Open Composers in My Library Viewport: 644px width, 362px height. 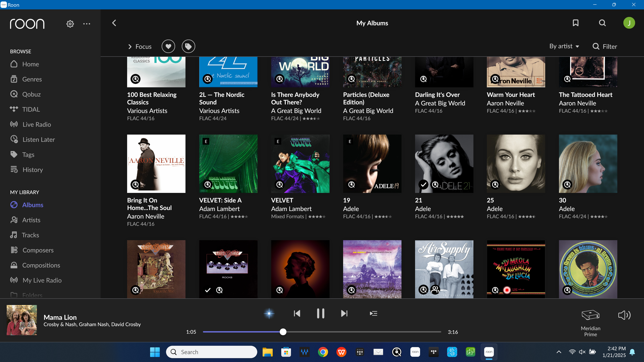[32, 250]
